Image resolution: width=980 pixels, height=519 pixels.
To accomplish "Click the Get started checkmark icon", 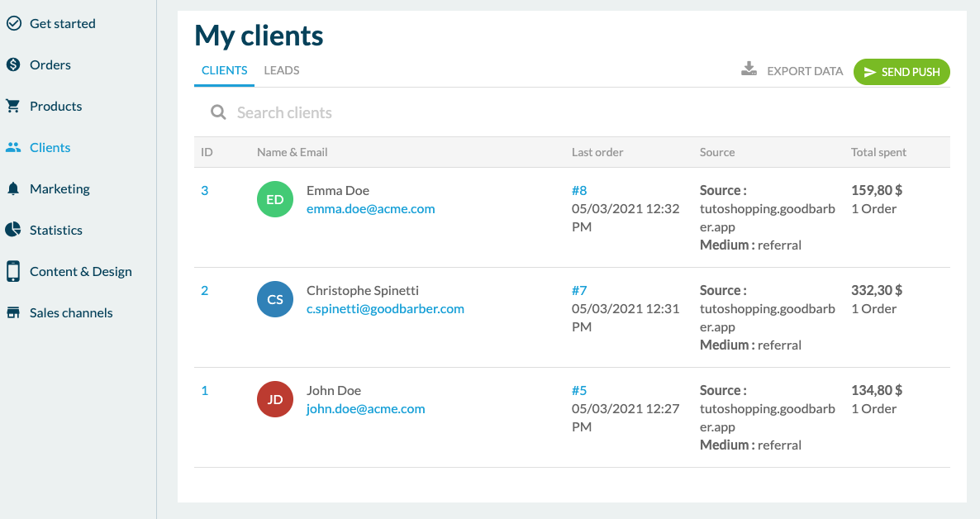I will (13, 23).
